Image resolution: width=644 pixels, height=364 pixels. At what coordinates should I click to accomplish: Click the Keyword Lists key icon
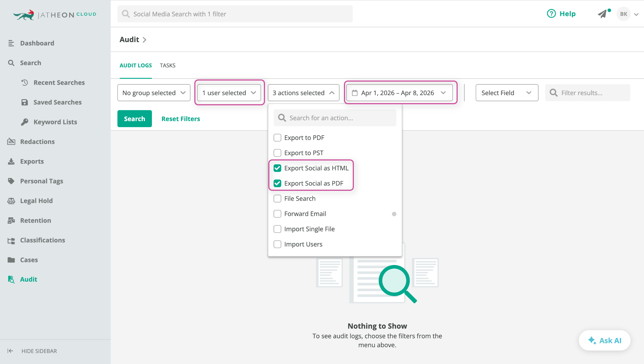(x=25, y=122)
